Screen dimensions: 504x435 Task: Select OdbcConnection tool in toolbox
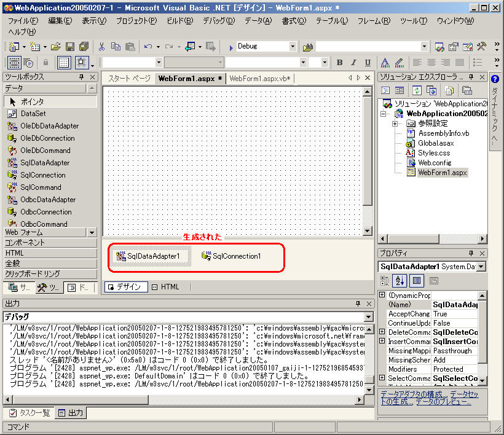point(45,212)
